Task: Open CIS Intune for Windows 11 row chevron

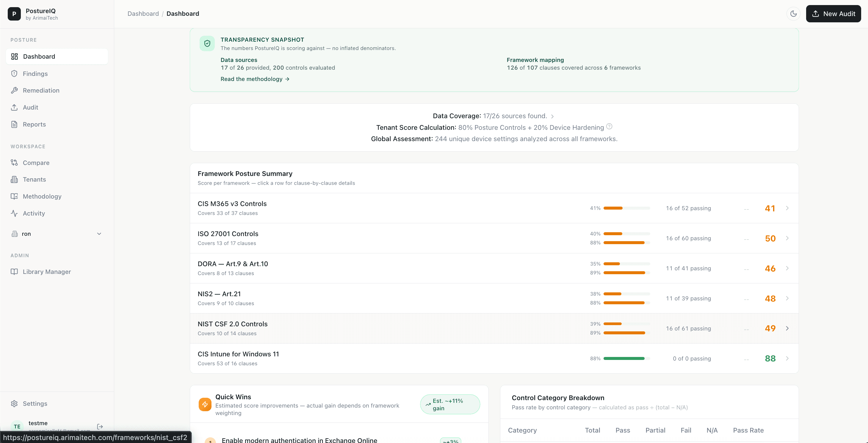Action: click(x=787, y=358)
